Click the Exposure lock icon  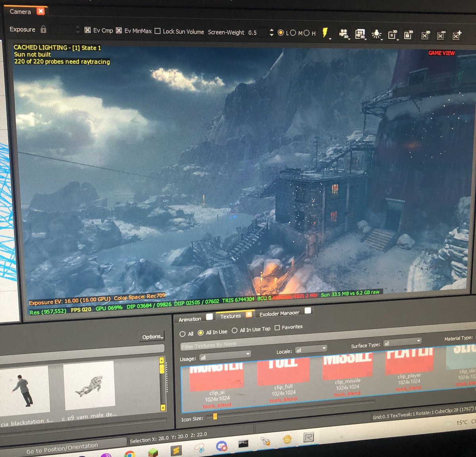44,29
